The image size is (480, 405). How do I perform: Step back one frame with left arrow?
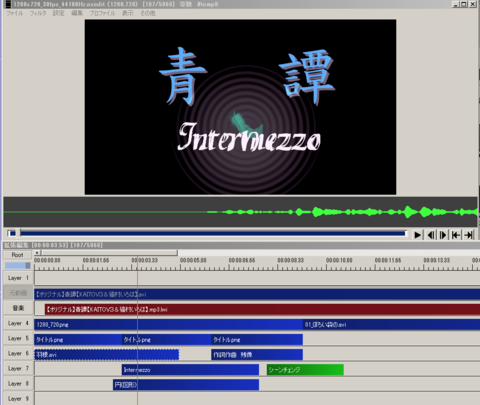pos(431,235)
